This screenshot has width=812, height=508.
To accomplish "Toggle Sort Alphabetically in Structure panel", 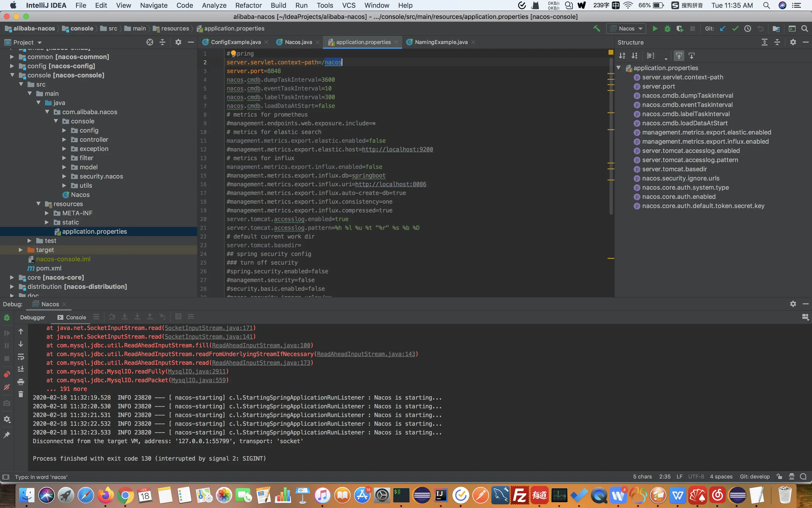I will click(622, 56).
